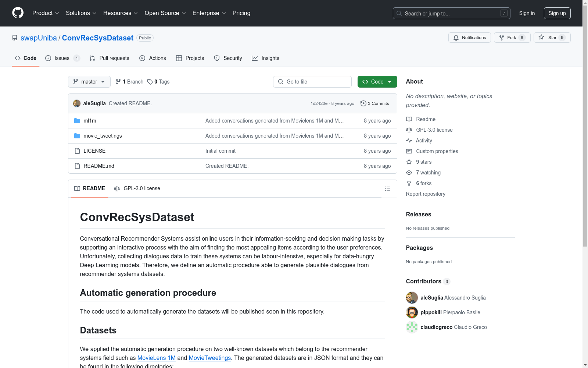Click the mI1m folder icon
This screenshot has width=588, height=368.
[x=77, y=121]
